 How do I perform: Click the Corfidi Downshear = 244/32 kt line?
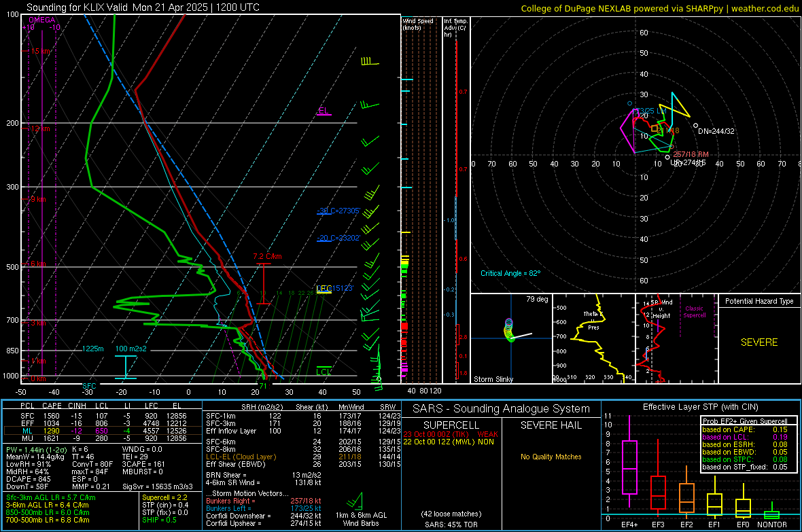(x=264, y=516)
